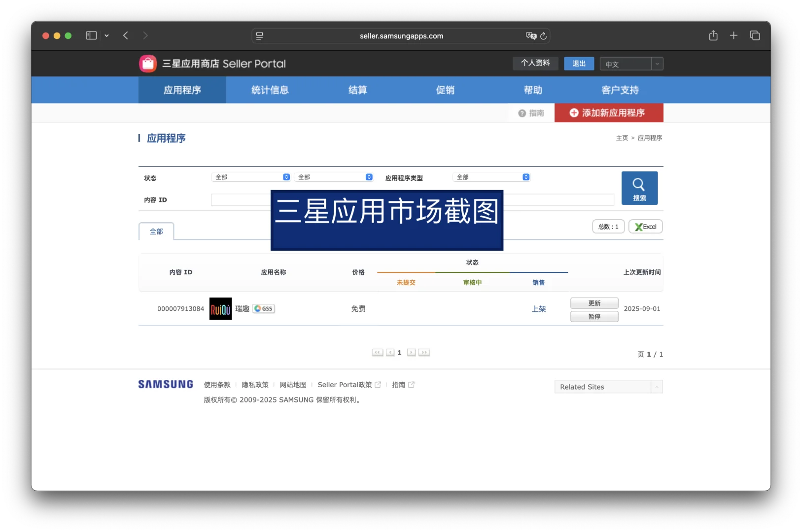Open a new tab with the plus icon
The image size is (802, 532).
click(x=733, y=35)
